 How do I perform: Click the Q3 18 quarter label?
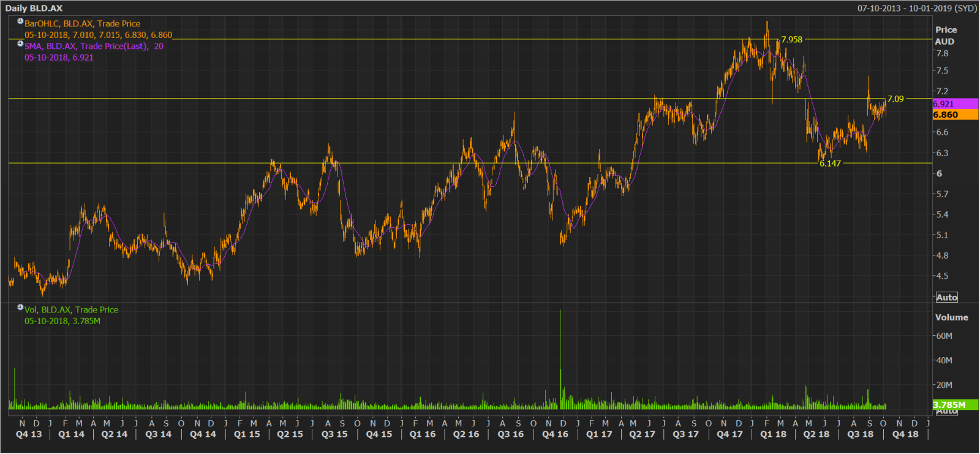tap(861, 434)
